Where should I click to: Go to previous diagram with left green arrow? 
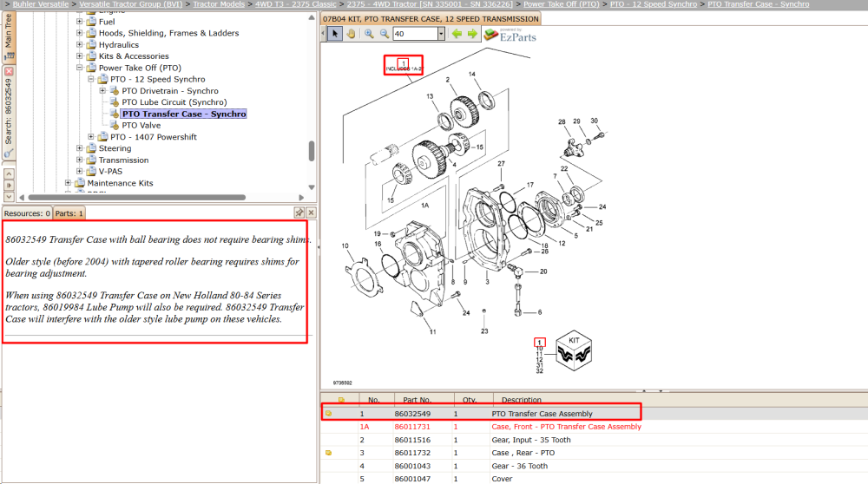(457, 34)
